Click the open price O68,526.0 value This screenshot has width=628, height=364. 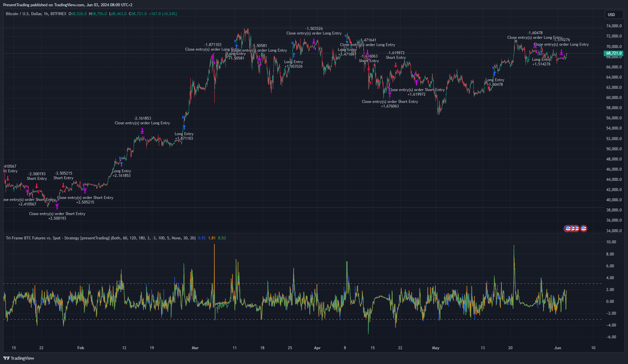(78, 14)
